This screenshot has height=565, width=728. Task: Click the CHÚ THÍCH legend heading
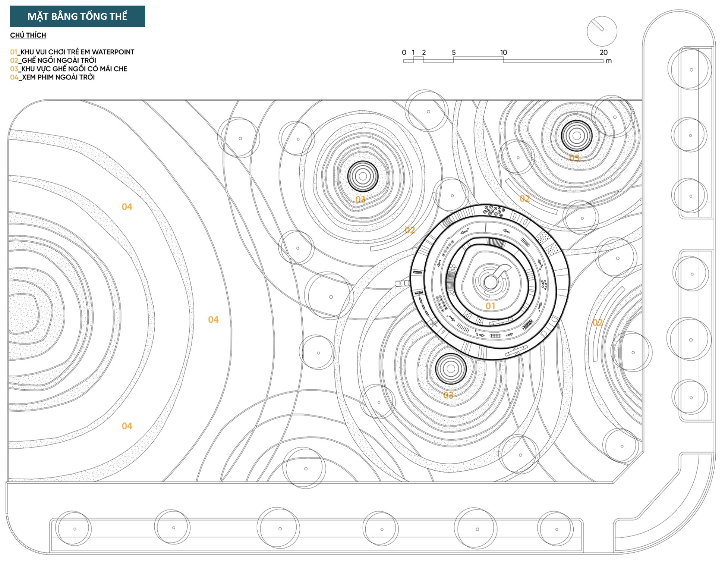coord(28,35)
